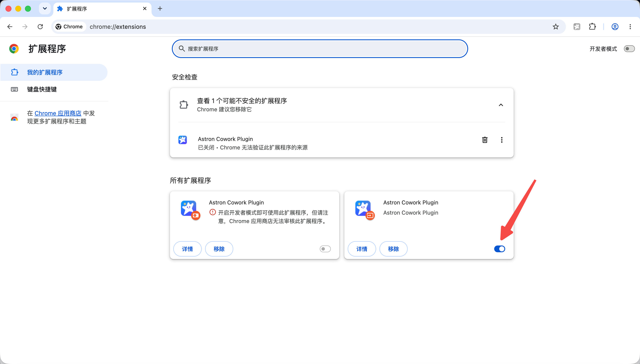Open 详情 for the disabled plugin
The width and height of the screenshot is (640, 364).
point(188,249)
